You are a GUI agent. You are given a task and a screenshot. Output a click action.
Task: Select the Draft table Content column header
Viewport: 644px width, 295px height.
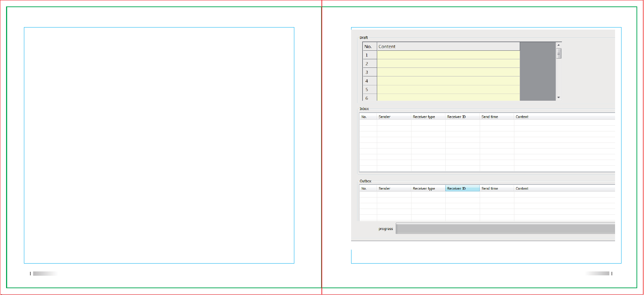(x=448, y=46)
